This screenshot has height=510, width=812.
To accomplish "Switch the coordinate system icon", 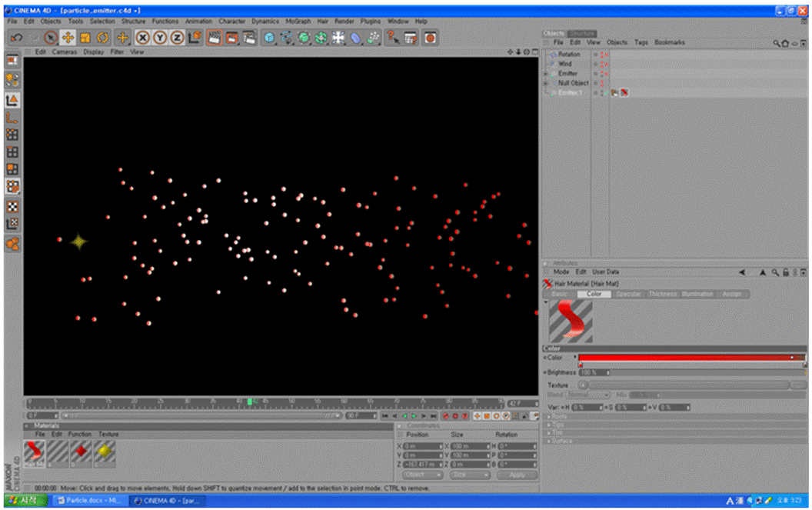I will [195, 38].
